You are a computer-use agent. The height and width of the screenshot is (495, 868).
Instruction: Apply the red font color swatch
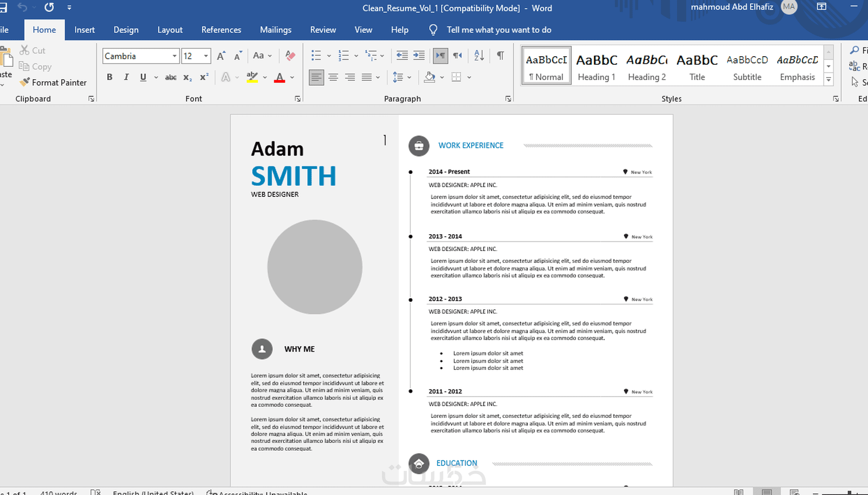[x=279, y=78]
